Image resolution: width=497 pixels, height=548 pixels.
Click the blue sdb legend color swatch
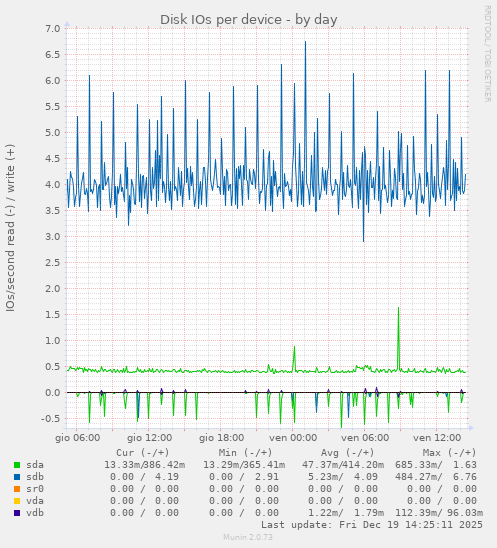pyautogui.click(x=17, y=477)
